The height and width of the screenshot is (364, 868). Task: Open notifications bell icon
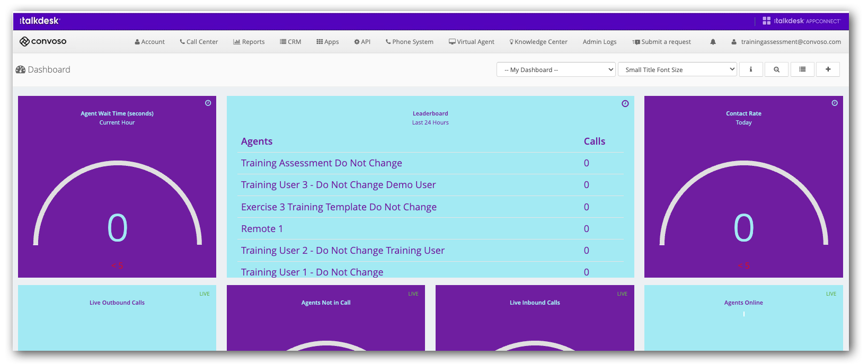point(713,42)
